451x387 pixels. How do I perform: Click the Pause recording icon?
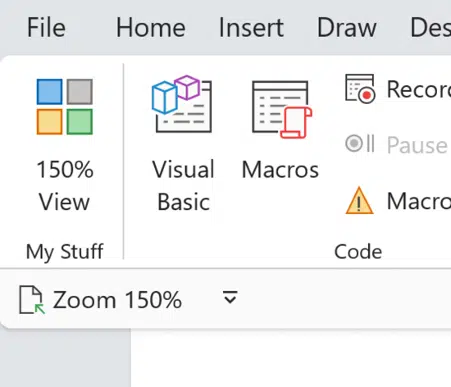pos(360,144)
